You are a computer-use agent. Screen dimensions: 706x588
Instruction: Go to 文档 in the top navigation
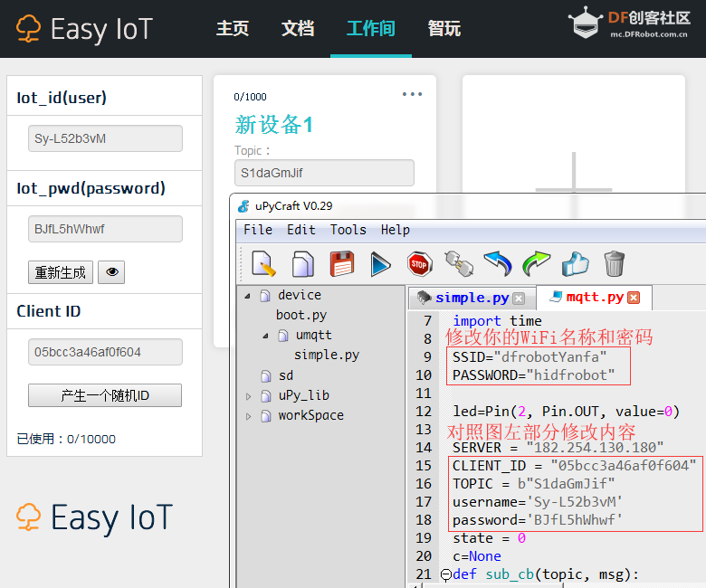click(x=298, y=28)
